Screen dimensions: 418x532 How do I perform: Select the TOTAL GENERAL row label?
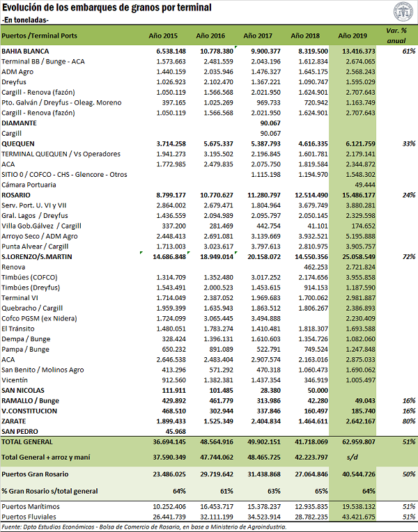[x=27, y=442]
